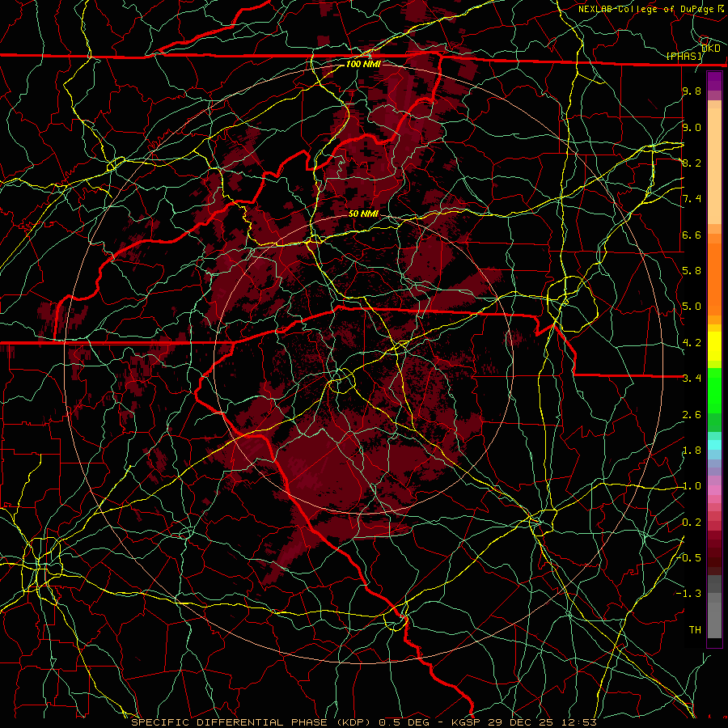Viewport: 728px width, 728px height.
Task: Click the 'TH' threshold label on the legend
Action: click(x=695, y=630)
